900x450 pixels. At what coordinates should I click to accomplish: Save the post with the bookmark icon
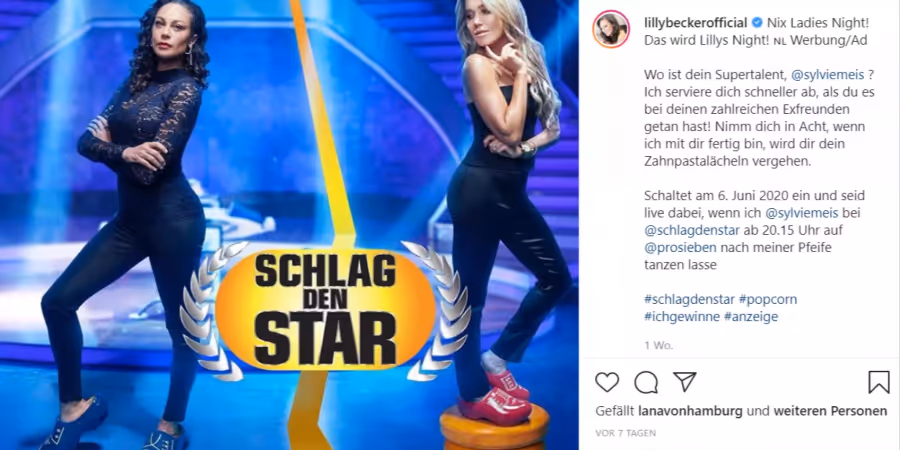[x=879, y=382]
